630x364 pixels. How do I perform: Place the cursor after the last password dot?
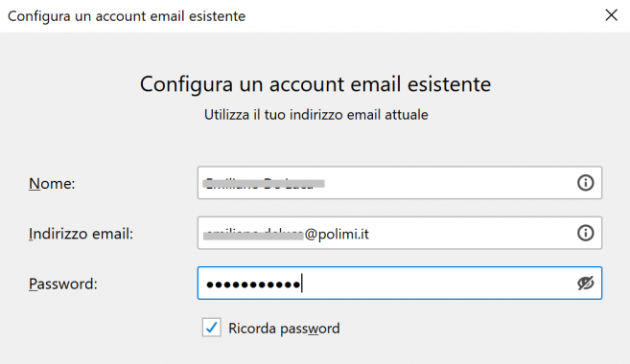coord(302,284)
